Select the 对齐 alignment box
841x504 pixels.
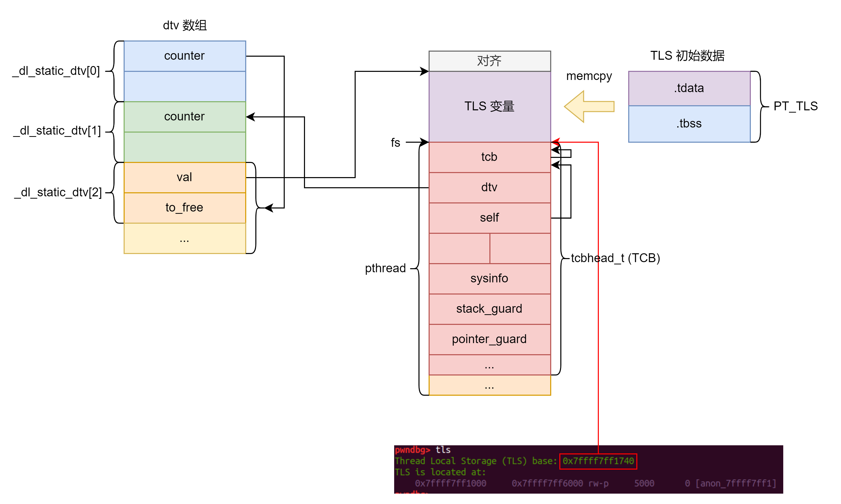coord(489,61)
